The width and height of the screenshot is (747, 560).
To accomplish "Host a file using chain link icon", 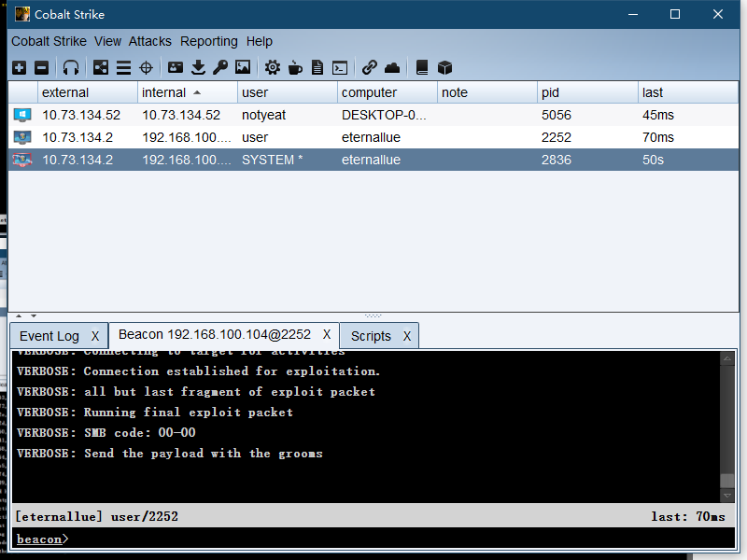I will click(x=369, y=67).
